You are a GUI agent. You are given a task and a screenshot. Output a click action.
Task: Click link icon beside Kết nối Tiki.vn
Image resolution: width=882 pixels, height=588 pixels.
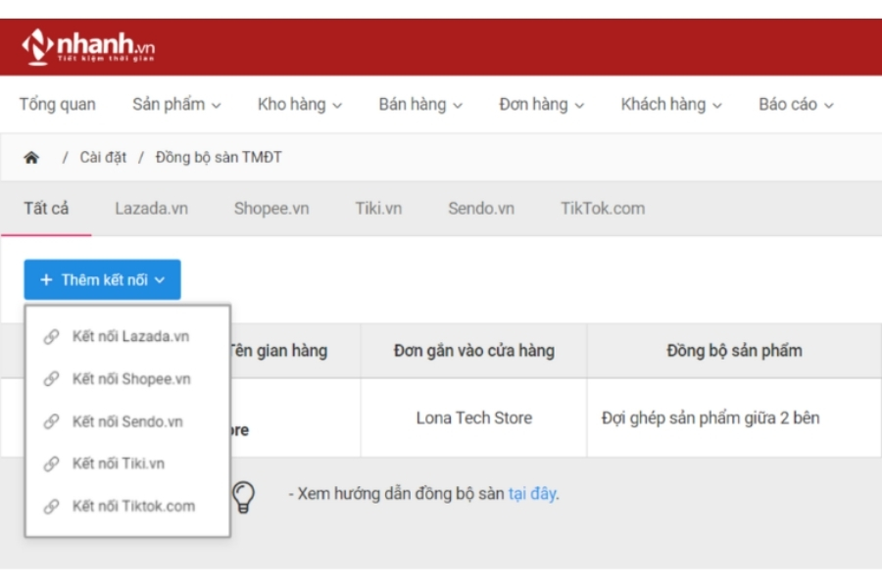click(51, 464)
